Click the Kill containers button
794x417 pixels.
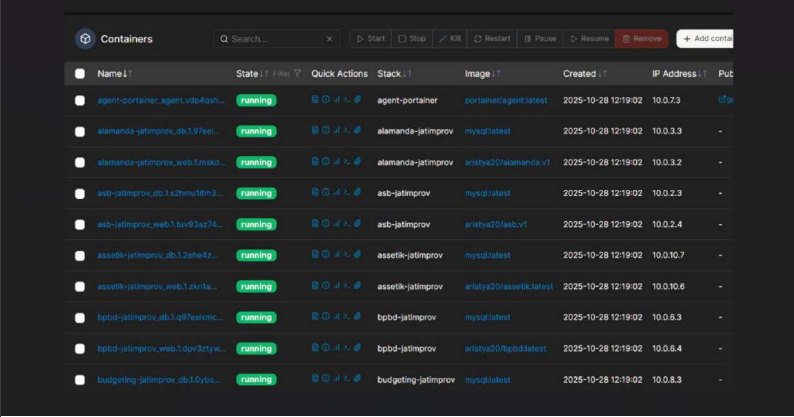coord(450,39)
